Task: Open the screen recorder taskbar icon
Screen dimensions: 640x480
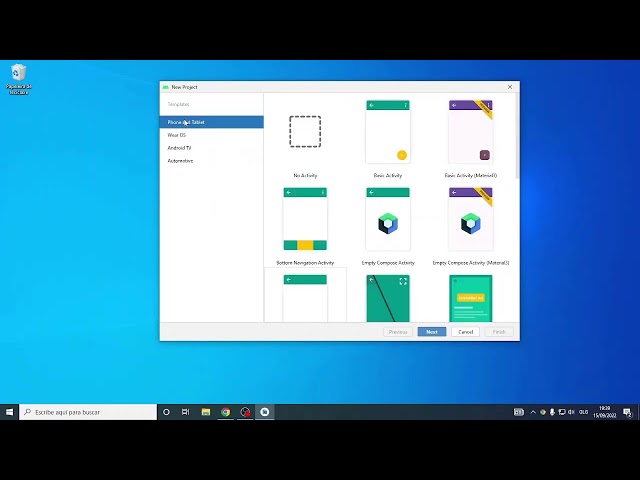Action: coord(245,412)
